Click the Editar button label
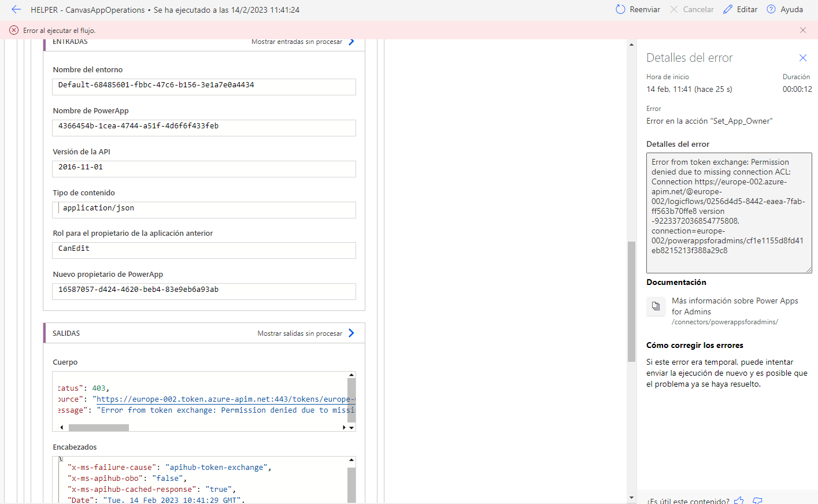This screenshot has height=504, width=818. pyautogui.click(x=747, y=9)
